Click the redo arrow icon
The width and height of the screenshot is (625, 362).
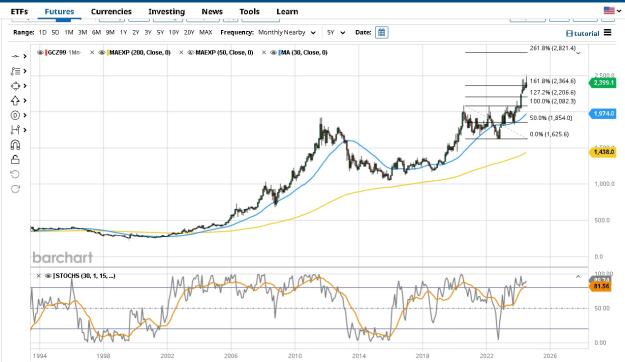pyautogui.click(x=15, y=189)
